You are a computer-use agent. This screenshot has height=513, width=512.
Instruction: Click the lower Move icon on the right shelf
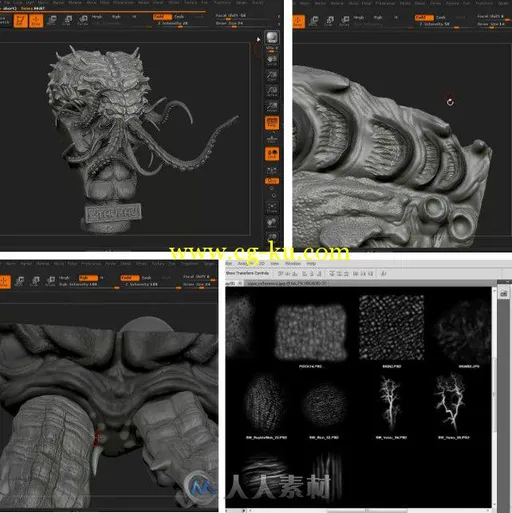(272, 223)
